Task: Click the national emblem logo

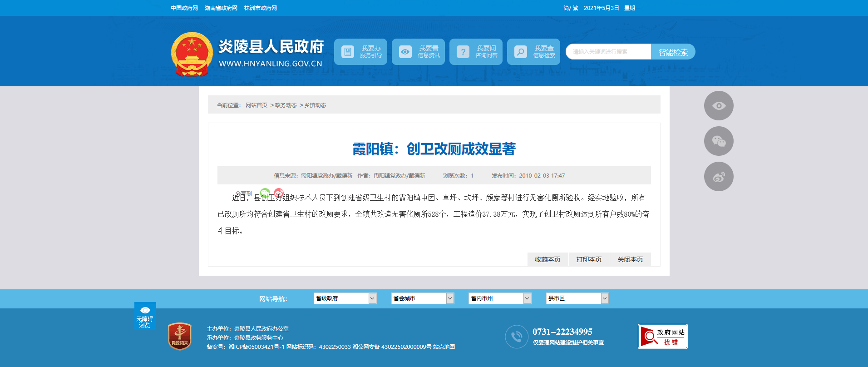Action: (192, 54)
